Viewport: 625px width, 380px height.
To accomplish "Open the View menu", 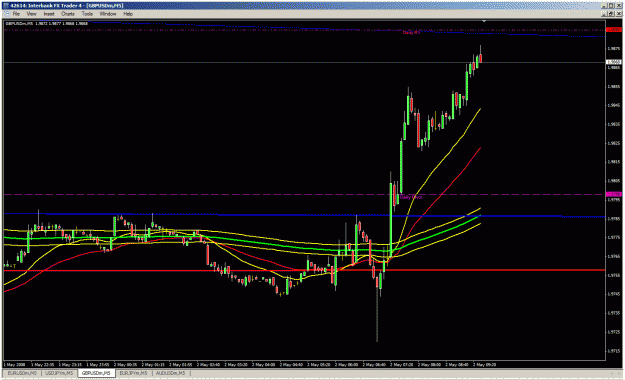I will pos(31,14).
